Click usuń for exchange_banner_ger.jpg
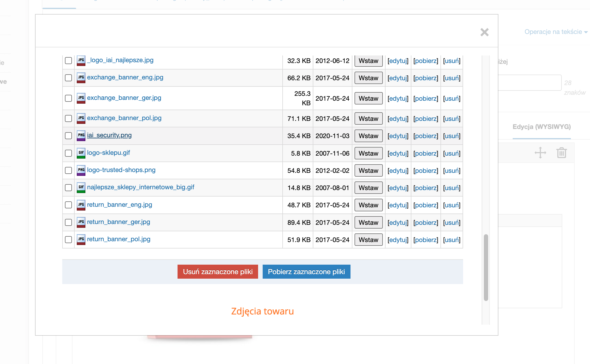The height and width of the screenshot is (364, 590). point(452,99)
